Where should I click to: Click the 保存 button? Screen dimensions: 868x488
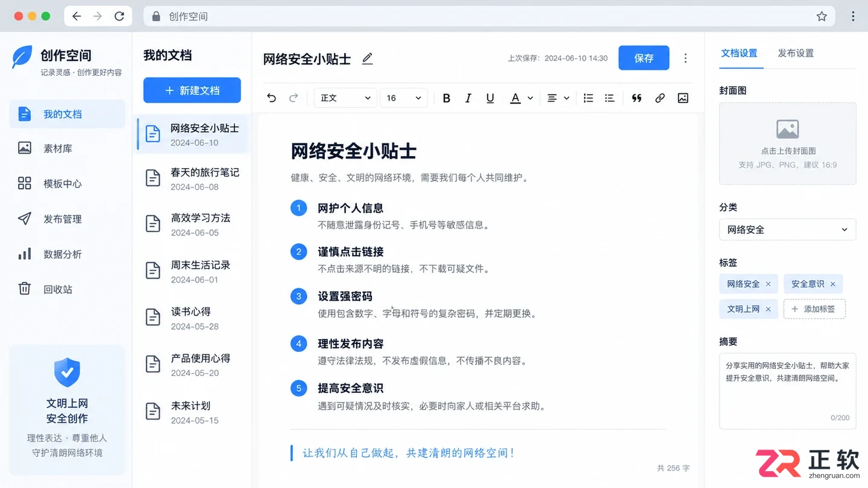644,58
